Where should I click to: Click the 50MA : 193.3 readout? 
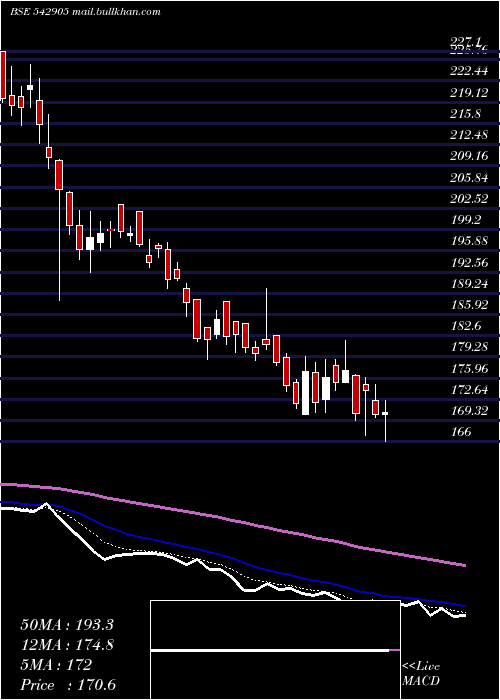65,625
